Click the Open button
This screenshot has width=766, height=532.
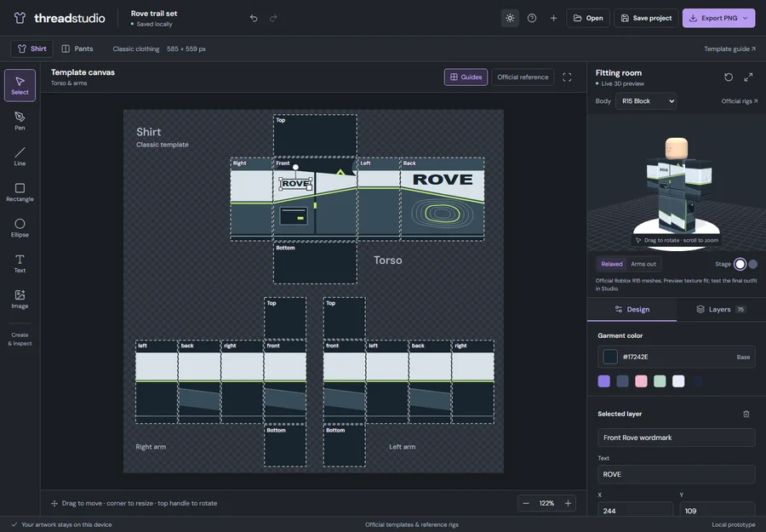(x=588, y=18)
